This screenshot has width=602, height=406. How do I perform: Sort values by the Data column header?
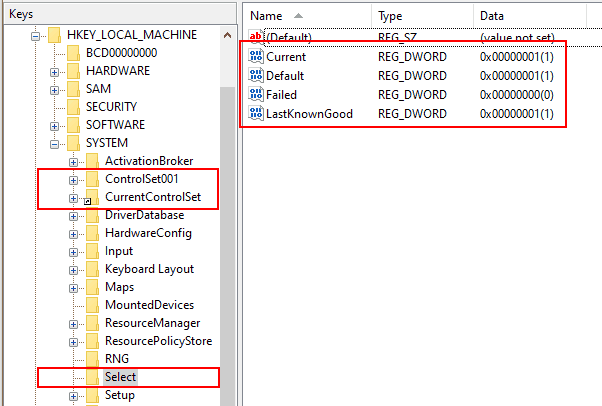pos(530,16)
